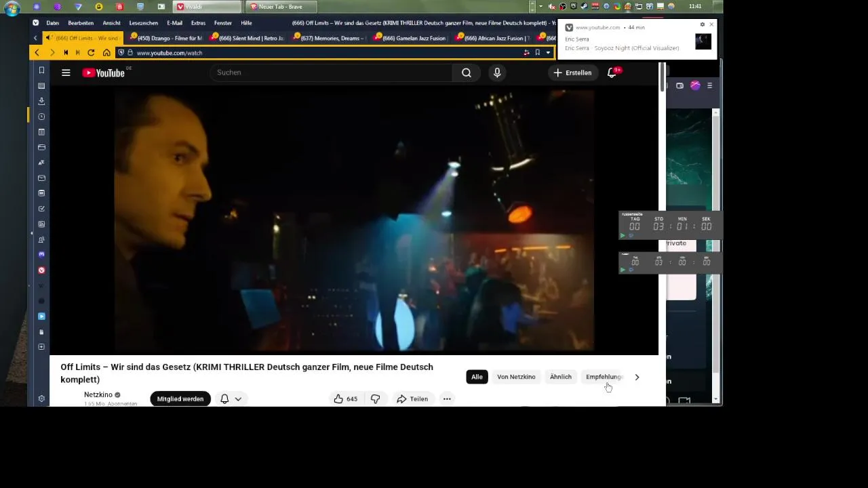
Task: Open notification settings gear on Eric Serra popup
Action: coord(703,24)
